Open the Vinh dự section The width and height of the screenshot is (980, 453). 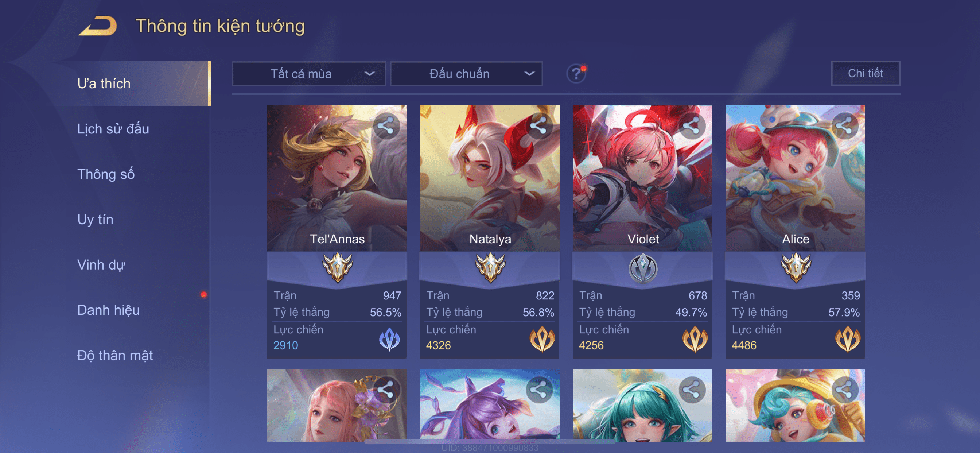click(101, 264)
